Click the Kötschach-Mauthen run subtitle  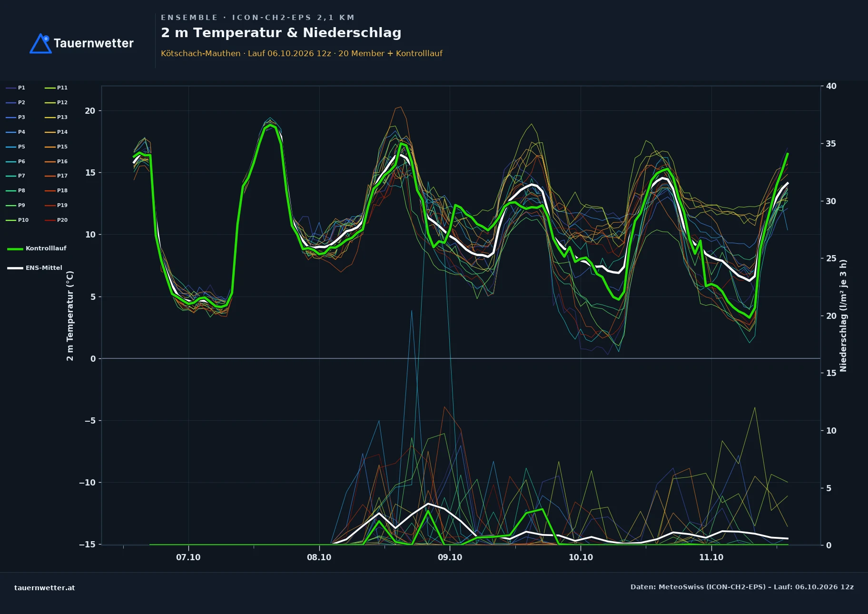click(x=302, y=53)
